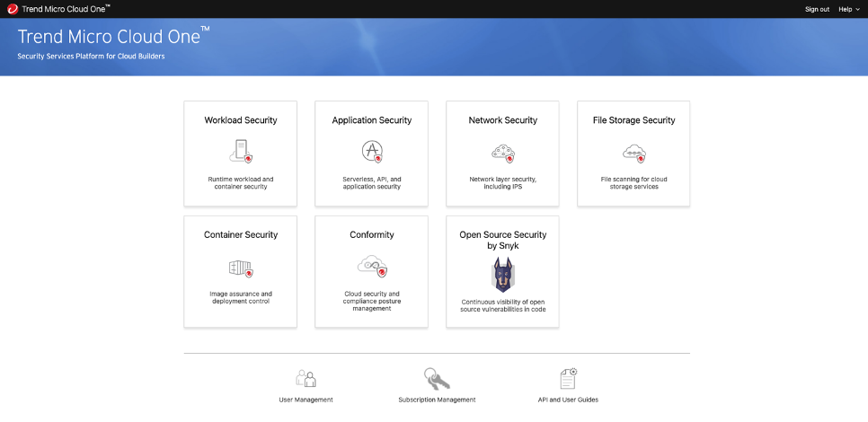The image size is (868, 422).
Task: Click the Container Security heading
Action: pyautogui.click(x=241, y=234)
